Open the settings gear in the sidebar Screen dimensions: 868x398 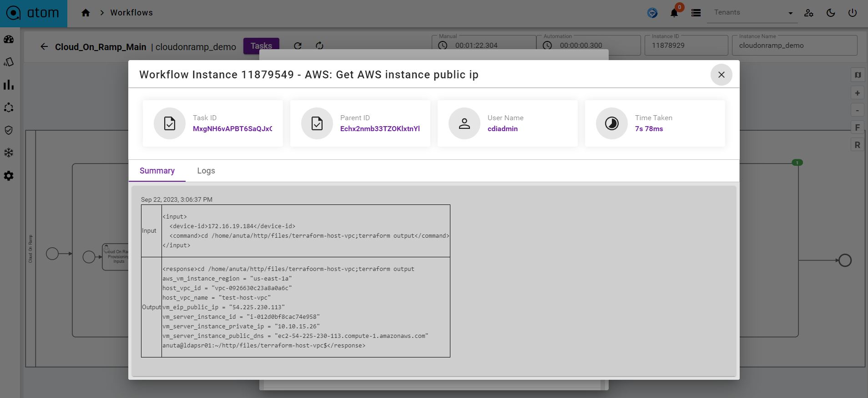click(9, 176)
